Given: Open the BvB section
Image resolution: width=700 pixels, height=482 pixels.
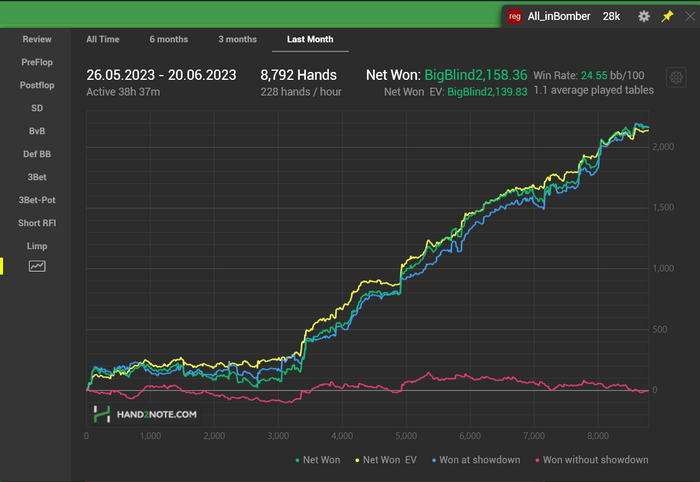Looking at the screenshot, I should tap(37, 131).
